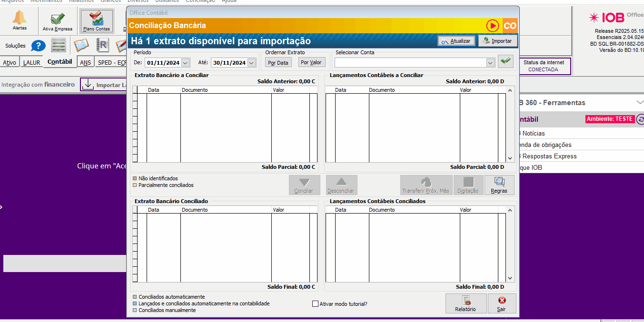Click the orange play tutorial icon
This screenshot has height=322, width=644.
point(492,26)
